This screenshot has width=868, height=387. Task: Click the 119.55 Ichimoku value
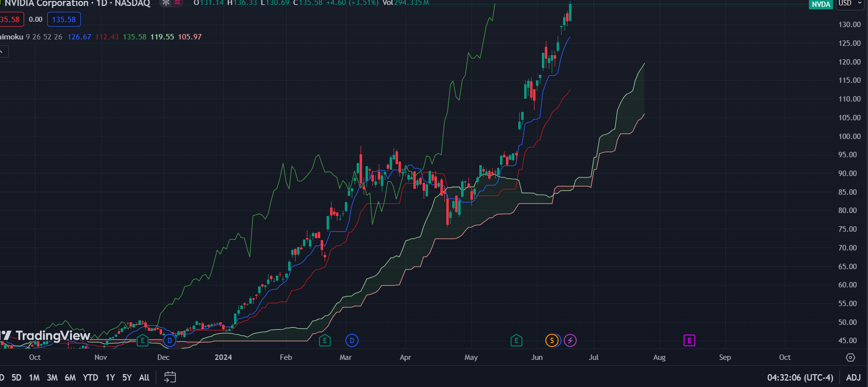(162, 37)
